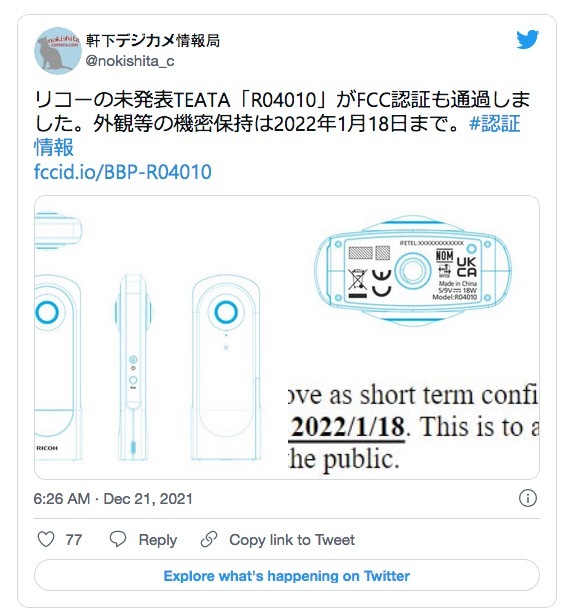Click the Reply text label
This screenshot has width=575, height=608.
pos(158,540)
